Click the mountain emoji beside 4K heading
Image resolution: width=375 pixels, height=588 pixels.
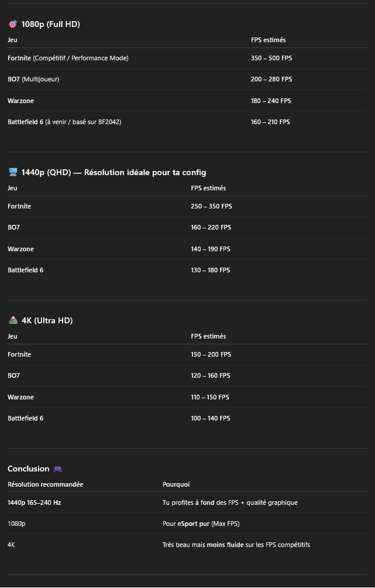pos(13,320)
